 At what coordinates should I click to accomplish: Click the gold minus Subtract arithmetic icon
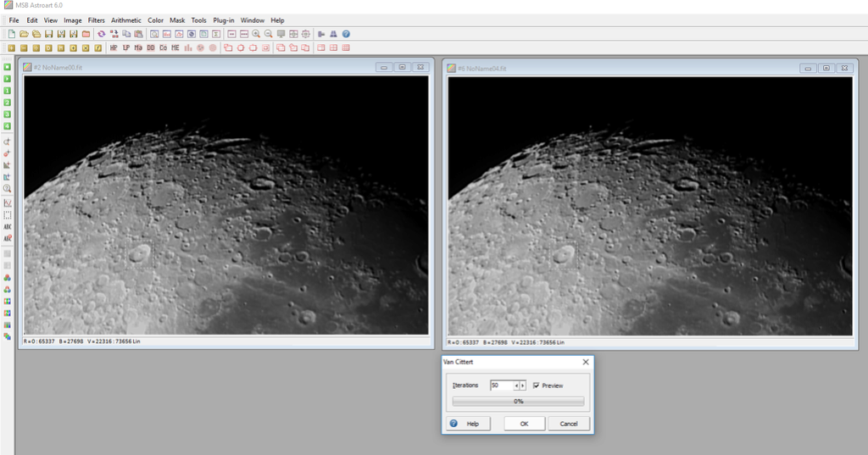(24, 48)
